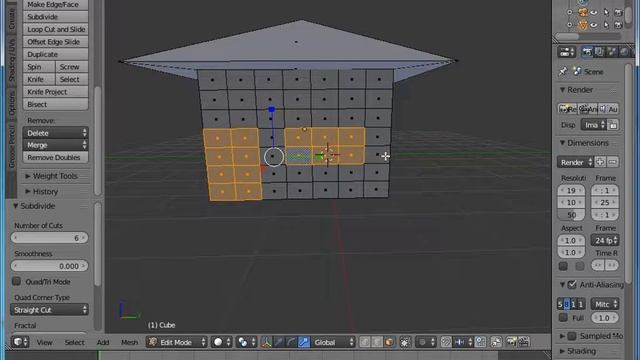640x360 pixels.
Task: Toggle the Anti-Aliasing checkbox
Action: (572, 284)
